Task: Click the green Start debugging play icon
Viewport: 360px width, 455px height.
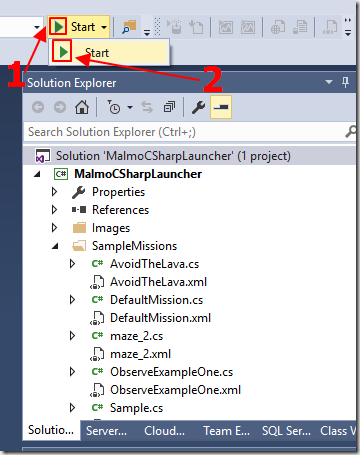Action: pos(59,27)
